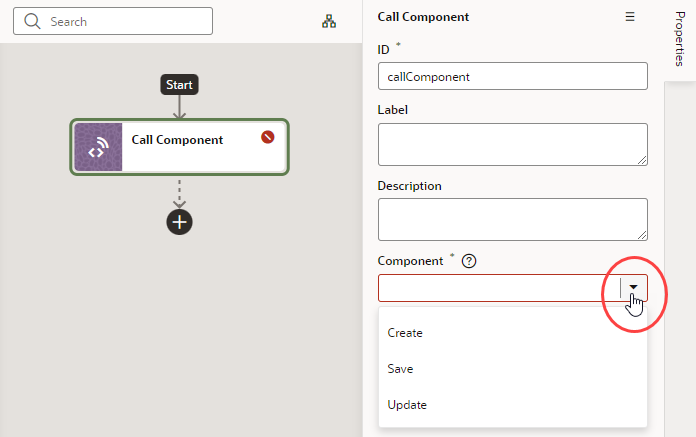Click the diagram layout icon beside search
Screen dimensions: 696x437
pyautogui.click(x=329, y=21)
